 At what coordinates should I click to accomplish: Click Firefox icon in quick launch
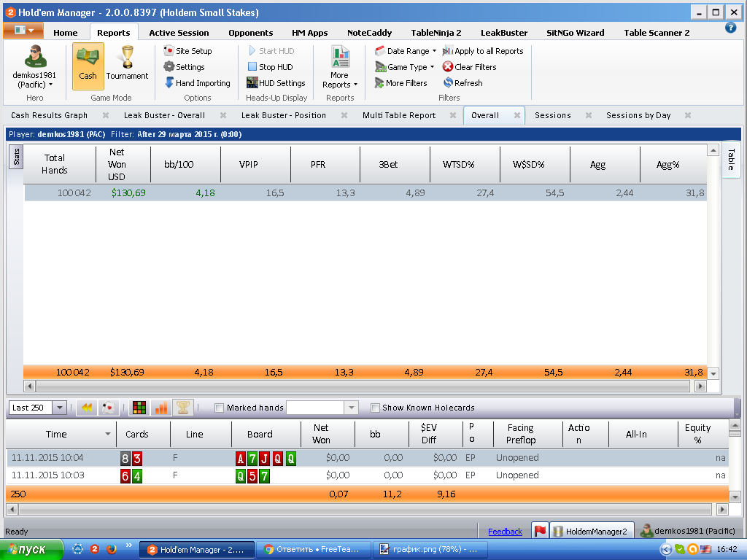tap(112, 549)
